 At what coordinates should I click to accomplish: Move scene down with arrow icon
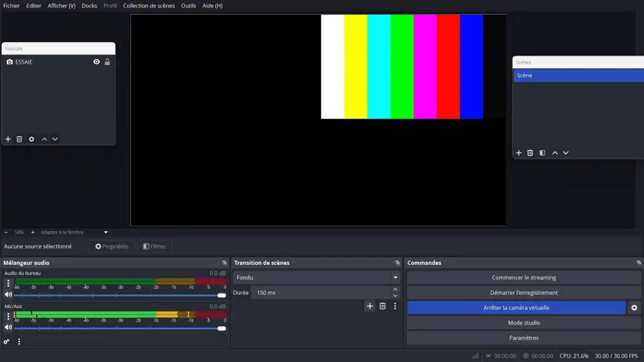(566, 153)
